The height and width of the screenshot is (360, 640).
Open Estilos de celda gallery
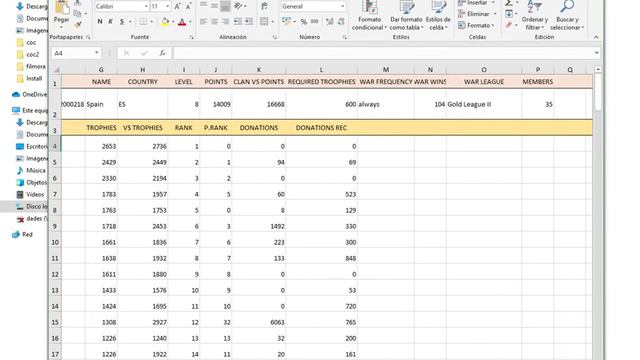coord(438,15)
